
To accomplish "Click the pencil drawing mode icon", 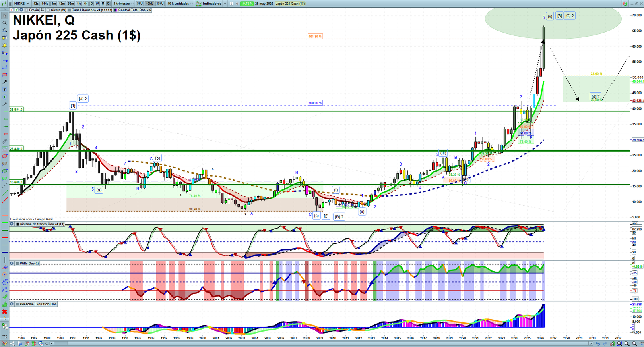I will (4, 343).
